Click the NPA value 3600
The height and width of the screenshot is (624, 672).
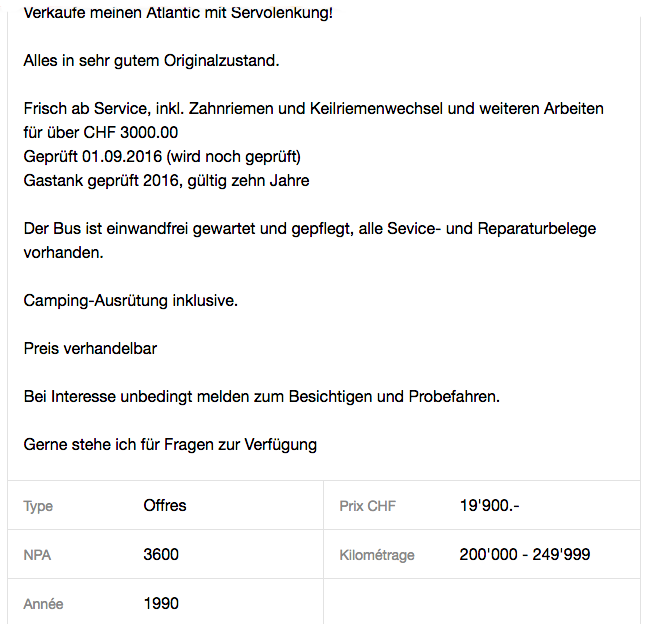161,555
